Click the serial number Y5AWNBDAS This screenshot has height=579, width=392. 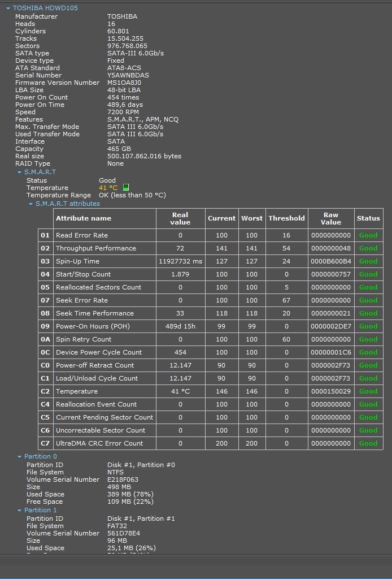click(x=128, y=75)
